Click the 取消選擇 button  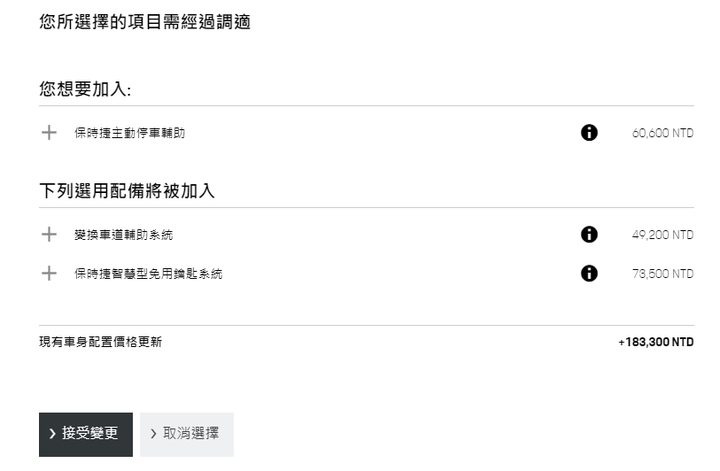(187, 434)
